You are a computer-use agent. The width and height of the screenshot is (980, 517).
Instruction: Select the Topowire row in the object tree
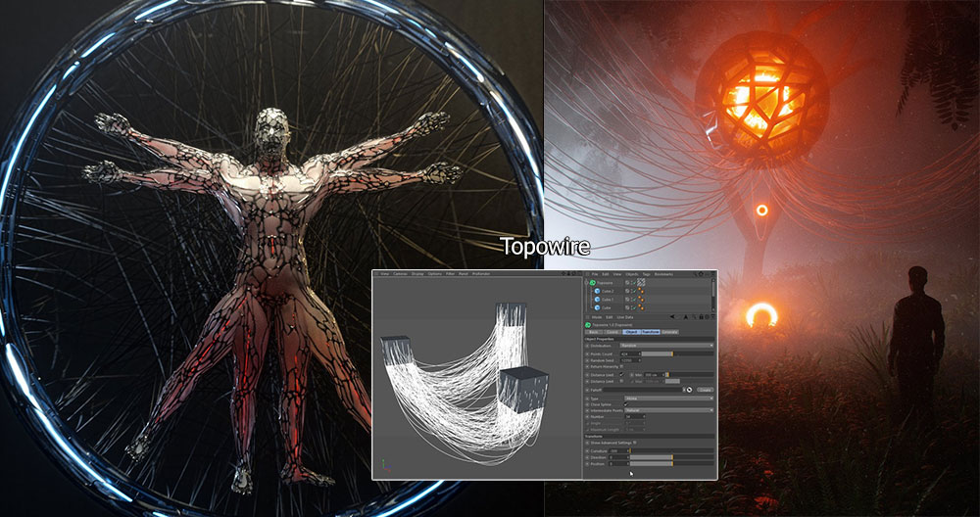coord(605,282)
